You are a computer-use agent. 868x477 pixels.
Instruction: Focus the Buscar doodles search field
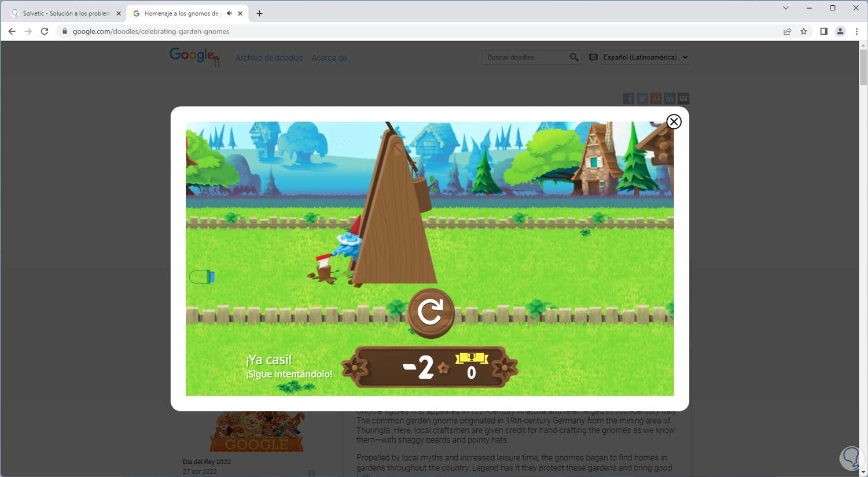pos(525,57)
